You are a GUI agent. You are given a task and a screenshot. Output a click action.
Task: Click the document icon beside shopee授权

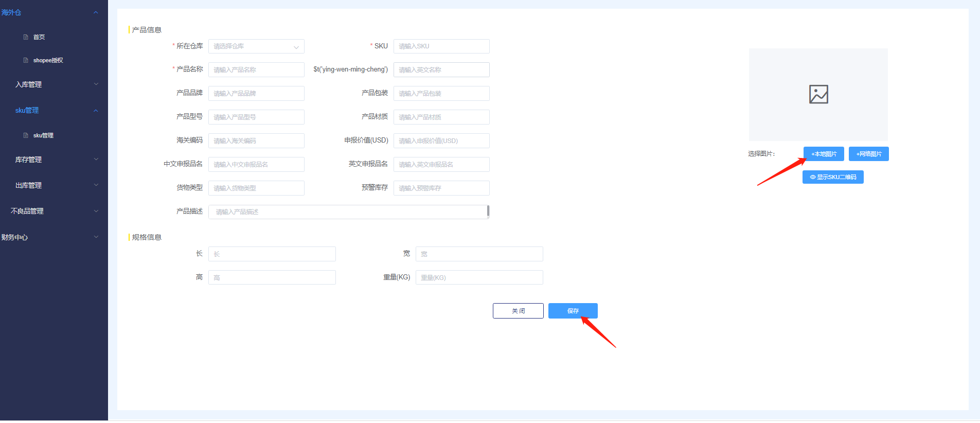pos(26,60)
